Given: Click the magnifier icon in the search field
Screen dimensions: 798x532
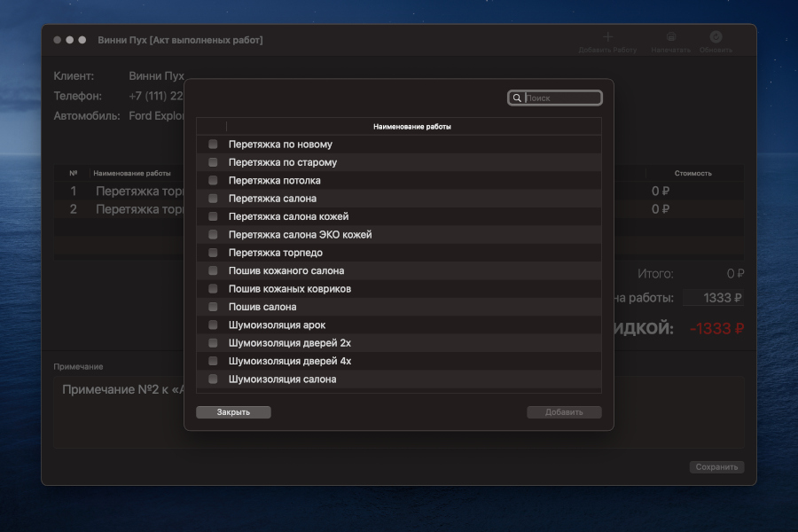Looking at the screenshot, I should pos(517,98).
